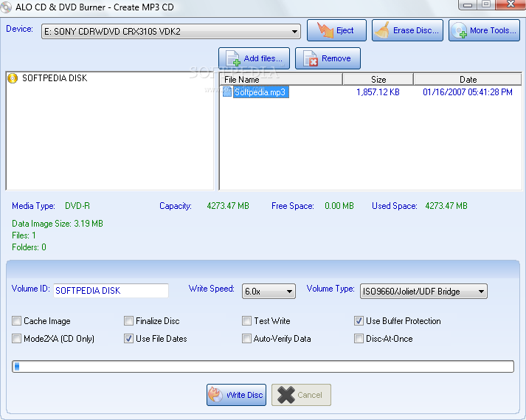The width and height of the screenshot is (526, 420).
Task: Click Data Image Size 3.19 MB text
Action: pyautogui.click(x=58, y=224)
